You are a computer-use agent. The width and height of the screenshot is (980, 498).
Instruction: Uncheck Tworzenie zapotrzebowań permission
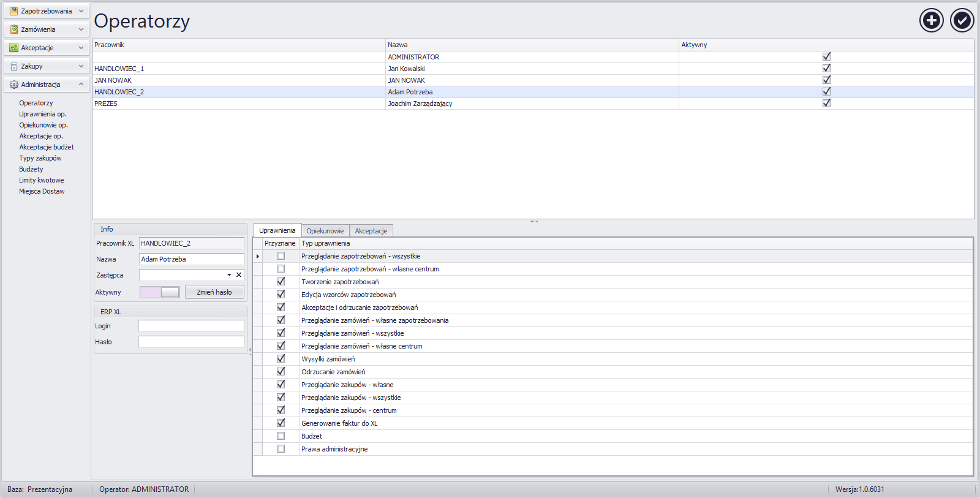pos(281,282)
